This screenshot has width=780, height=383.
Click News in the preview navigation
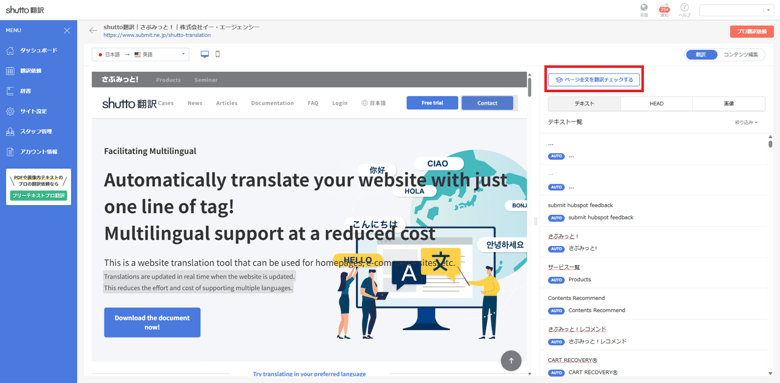pyautogui.click(x=195, y=103)
